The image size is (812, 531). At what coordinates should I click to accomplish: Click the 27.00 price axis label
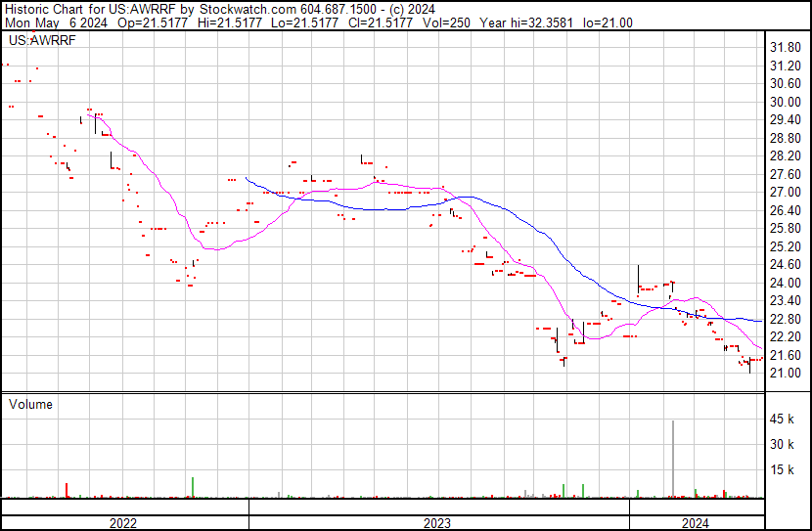(x=786, y=193)
